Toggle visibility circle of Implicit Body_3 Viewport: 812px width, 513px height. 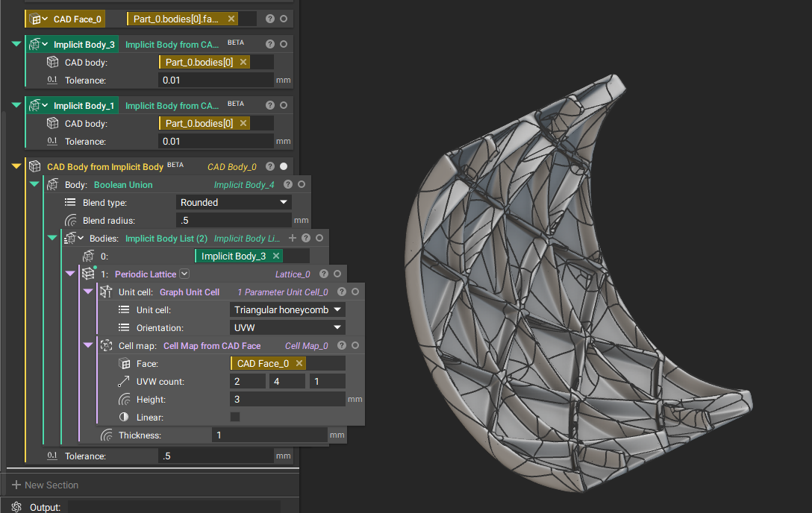tap(284, 44)
